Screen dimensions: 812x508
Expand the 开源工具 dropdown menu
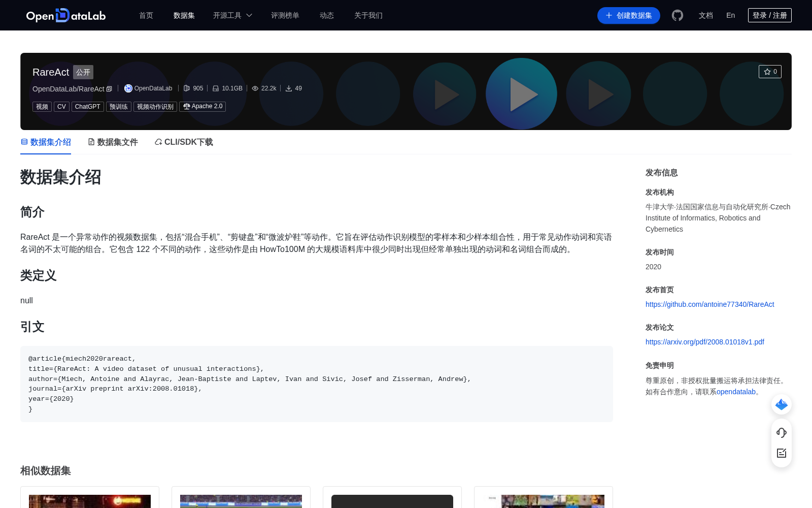click(x=232, y=15)
